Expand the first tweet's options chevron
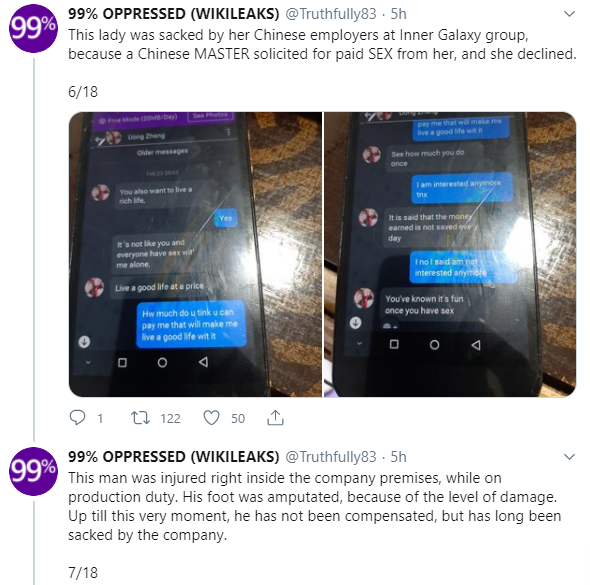590x585 pixels. [570, 14]
